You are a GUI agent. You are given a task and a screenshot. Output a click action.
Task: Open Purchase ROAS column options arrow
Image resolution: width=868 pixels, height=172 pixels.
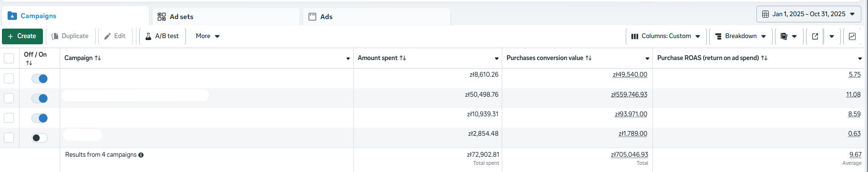(x=860, y=59)
